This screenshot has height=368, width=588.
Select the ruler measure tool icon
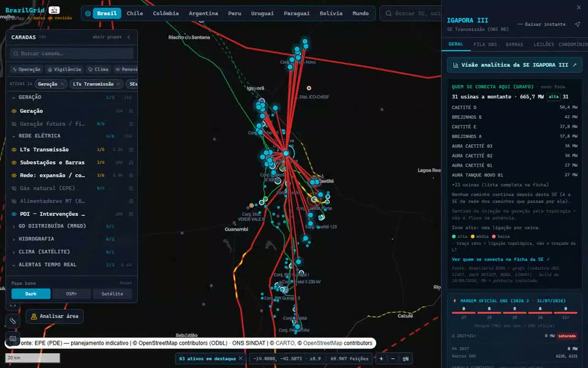[13, 321]
